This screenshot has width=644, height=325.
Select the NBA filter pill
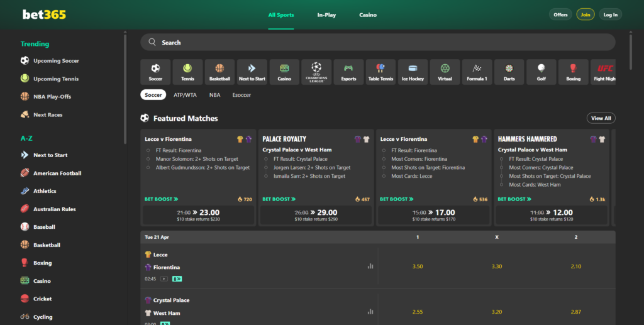click(215, 95)
